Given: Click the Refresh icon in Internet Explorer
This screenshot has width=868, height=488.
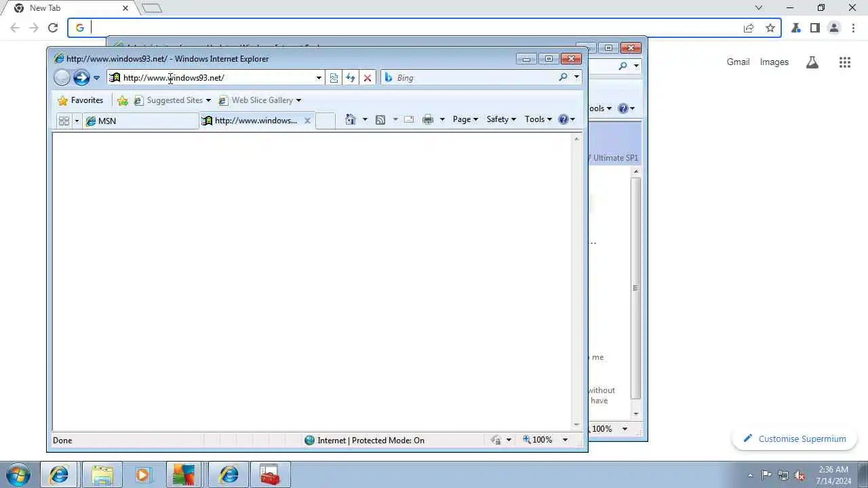Looking at the screenshot, I should tap(350, 78).
